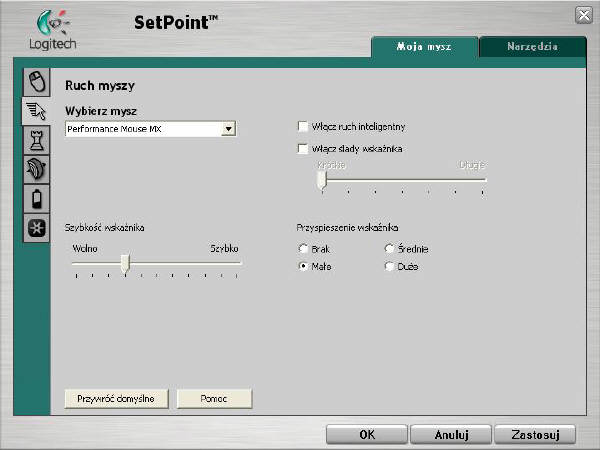Open the Unifying receiver star icon

coord(36,228)
